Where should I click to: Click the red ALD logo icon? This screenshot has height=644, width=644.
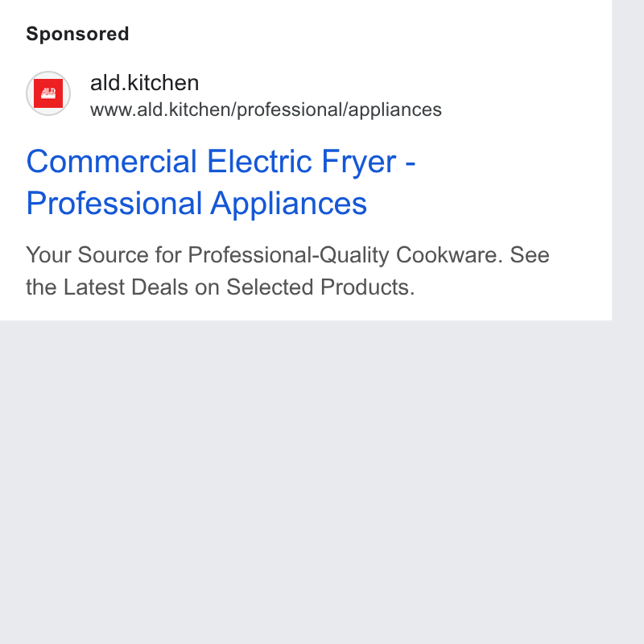(48, 93)
